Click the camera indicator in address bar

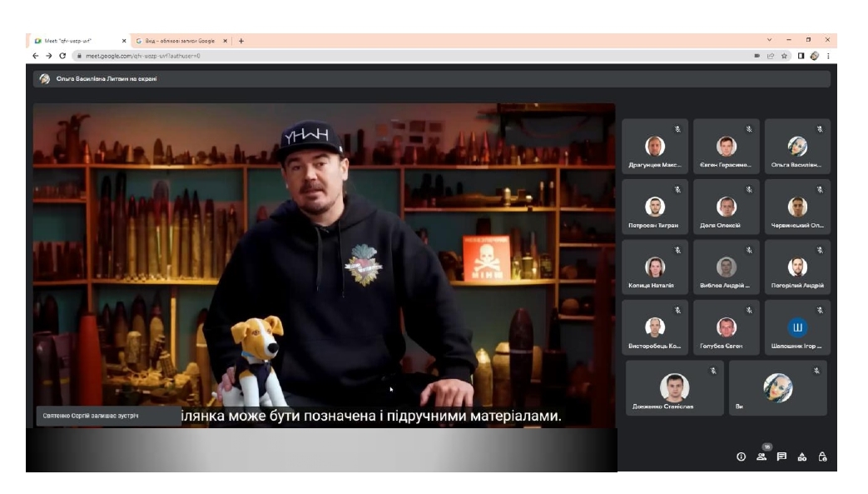point(756,56)
